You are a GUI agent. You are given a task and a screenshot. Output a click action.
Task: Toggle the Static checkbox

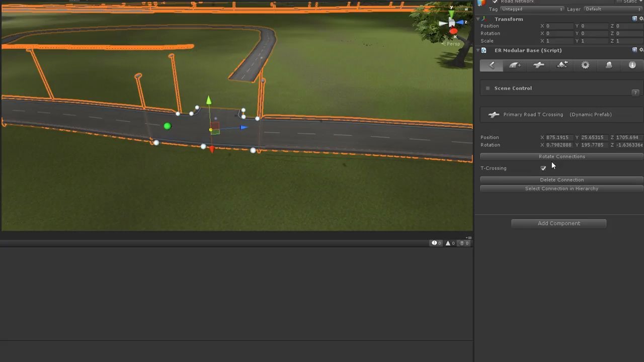[620, 2]
